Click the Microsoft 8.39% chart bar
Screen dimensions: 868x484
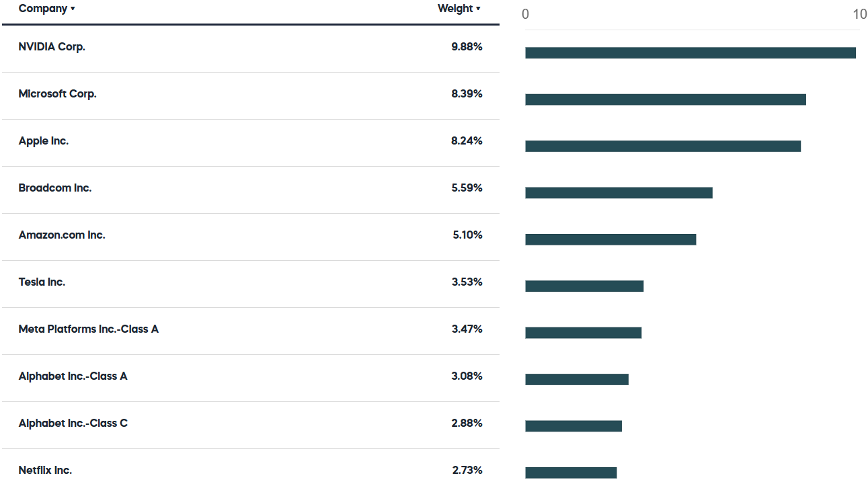point(665,99)
